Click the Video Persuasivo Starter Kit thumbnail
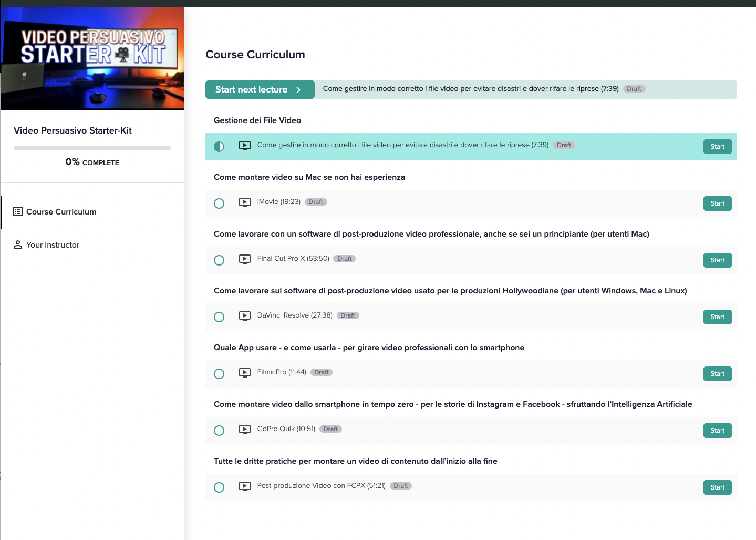The width and height of the screenshot is (756, 540). (x=92, y=58)
